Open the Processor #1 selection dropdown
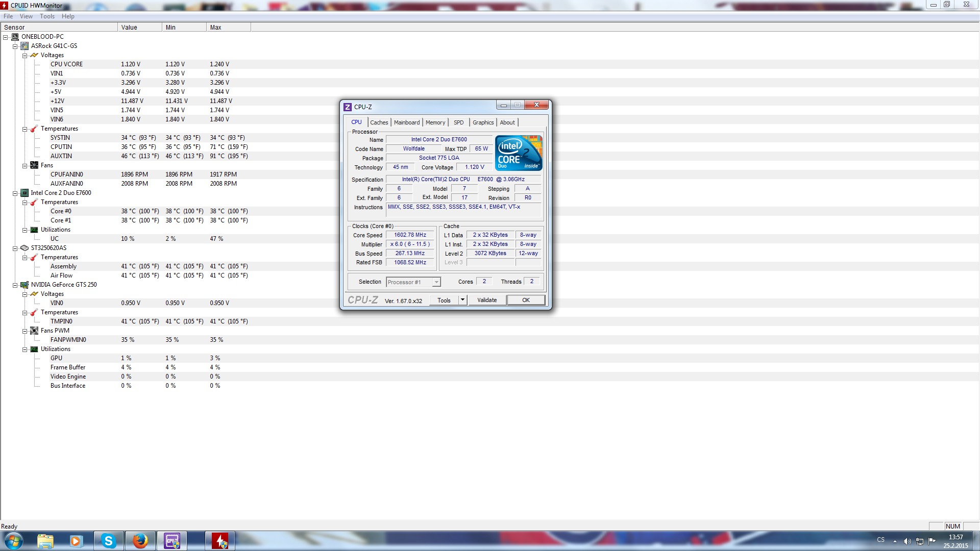The height and width of the screenshot is (551, 980). 436,282
